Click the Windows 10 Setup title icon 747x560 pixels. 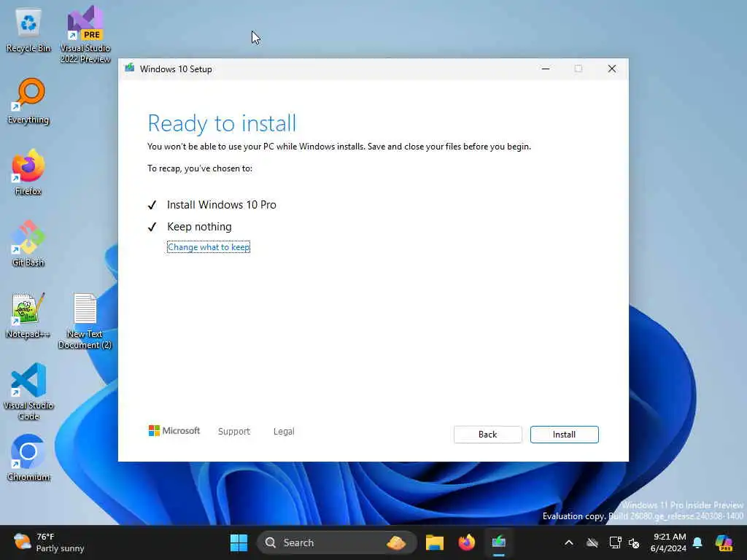pos(130,69)
